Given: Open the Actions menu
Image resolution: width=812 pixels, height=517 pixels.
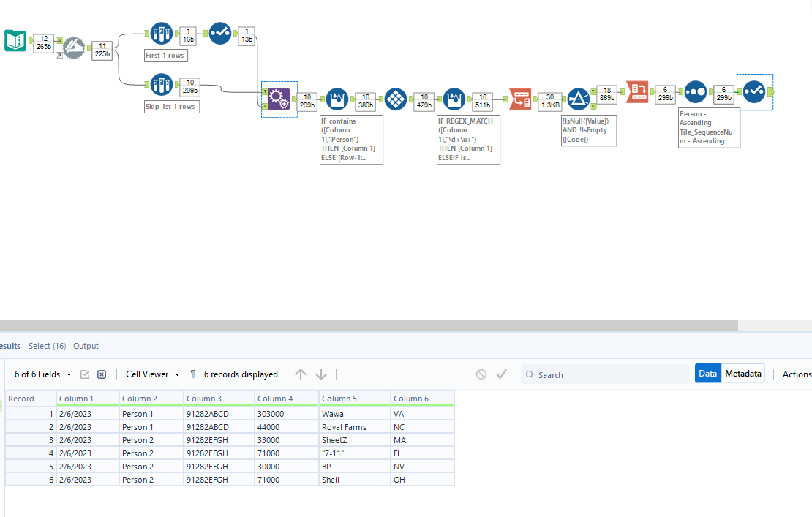Looking at the screenshot, I should [x=797, y=374].
